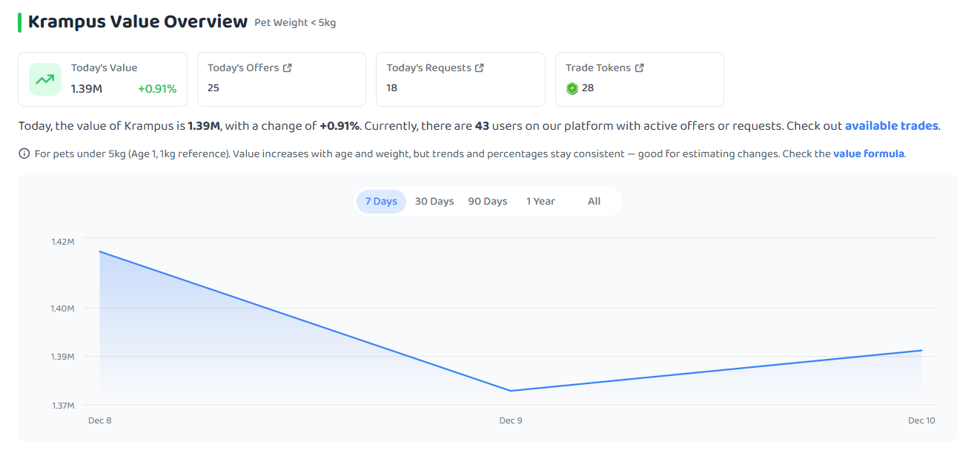Open the external link icon beside Today's Offers
980x459 pixels.
pyautogui.click(x=288, y=67)
